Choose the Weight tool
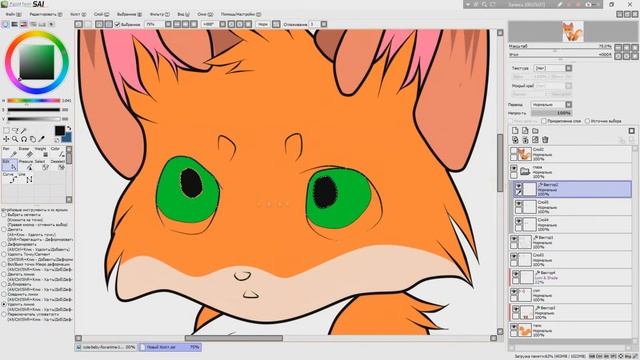 tap(42, 152)
